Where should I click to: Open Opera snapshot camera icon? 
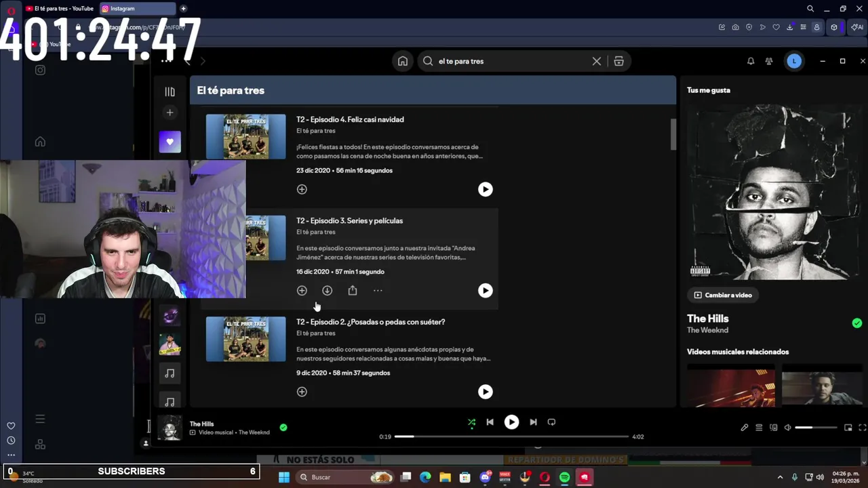tap(736, 27)
